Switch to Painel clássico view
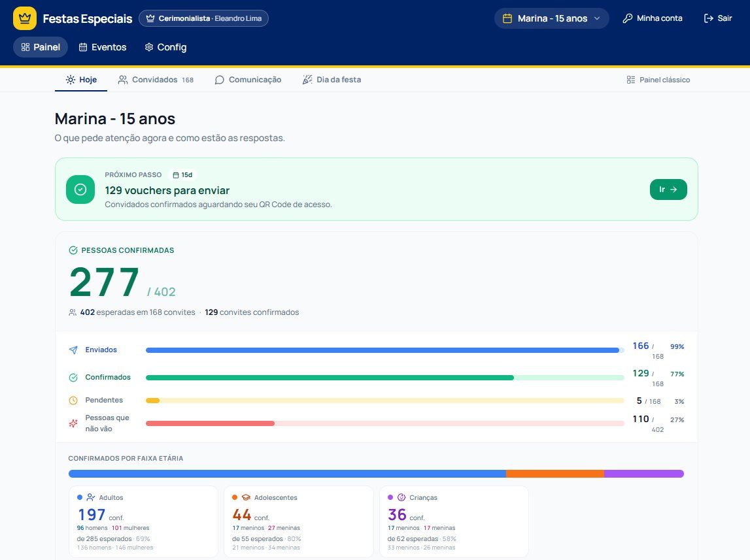The image size is (750, 560). 658,80
